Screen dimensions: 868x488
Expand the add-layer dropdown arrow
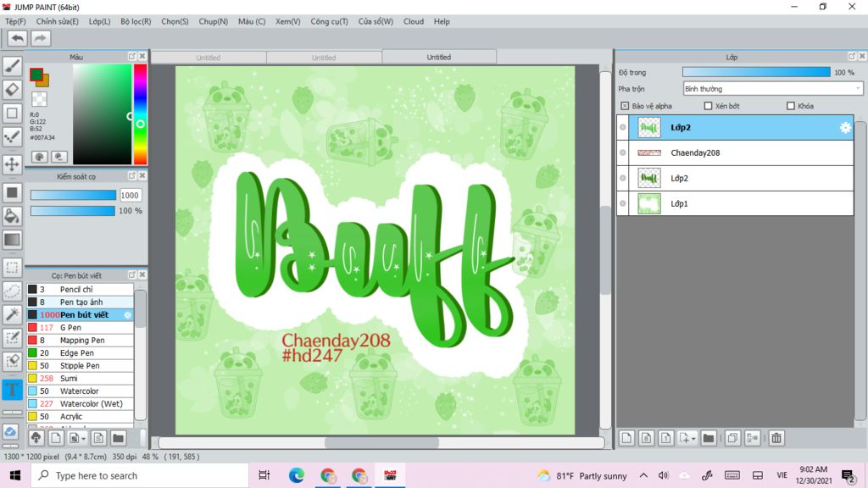[x=693, y=439]
